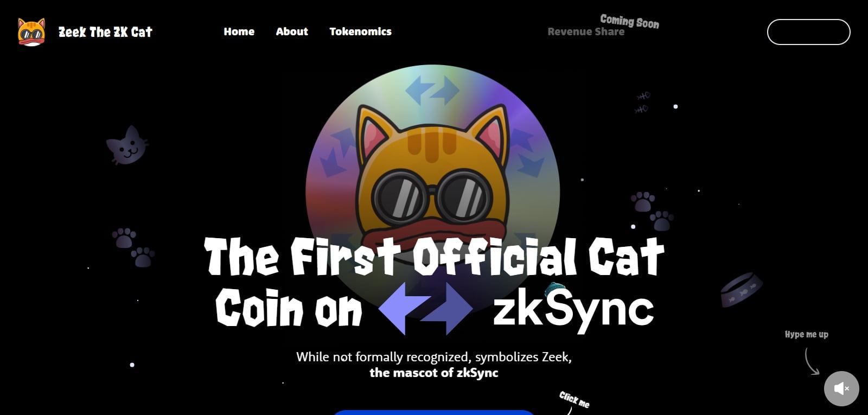Click the 'Coming Soon' badge
Viewport: 868px width, 415px height.
[630, 21]
